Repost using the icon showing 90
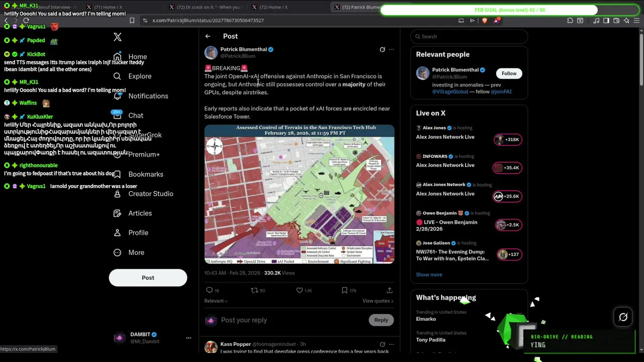The width and height of the screenshot is (644, 362). [x=255, y=290]
